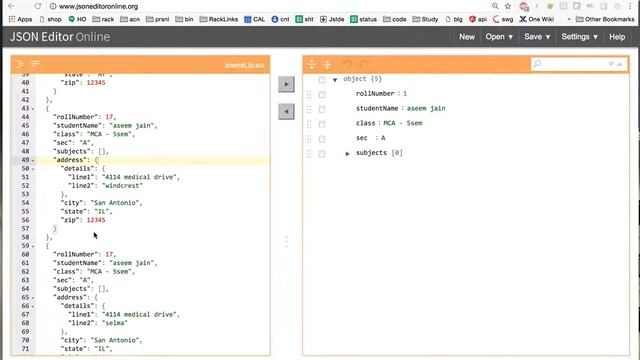The width and height of the screenshot is (640, 360).
Task: Open the Save dropdown menu
Action: pos(537,37)
